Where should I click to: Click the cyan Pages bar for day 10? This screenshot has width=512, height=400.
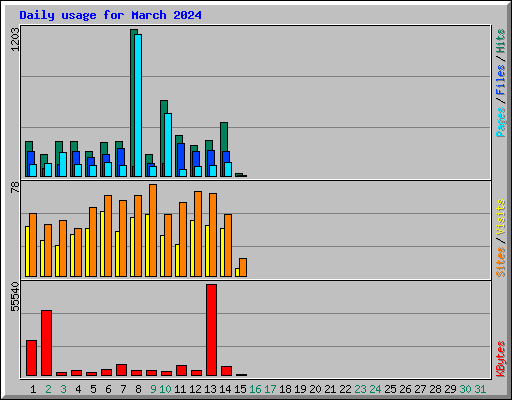168,145
